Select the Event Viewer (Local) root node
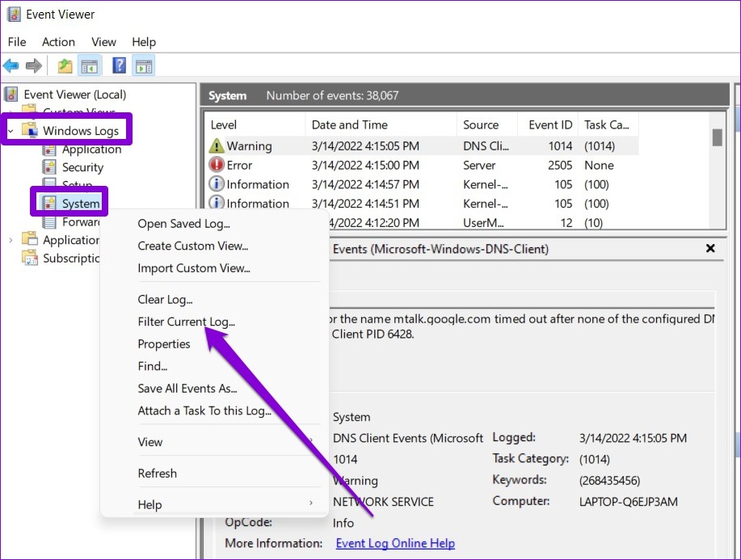Viewport: 741px width, 560px height. point(74,95)
